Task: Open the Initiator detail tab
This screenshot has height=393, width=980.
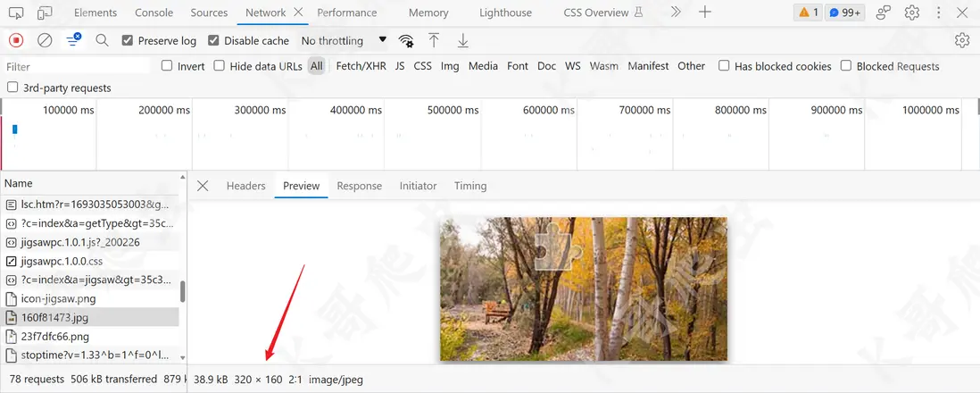Action: 418,186
